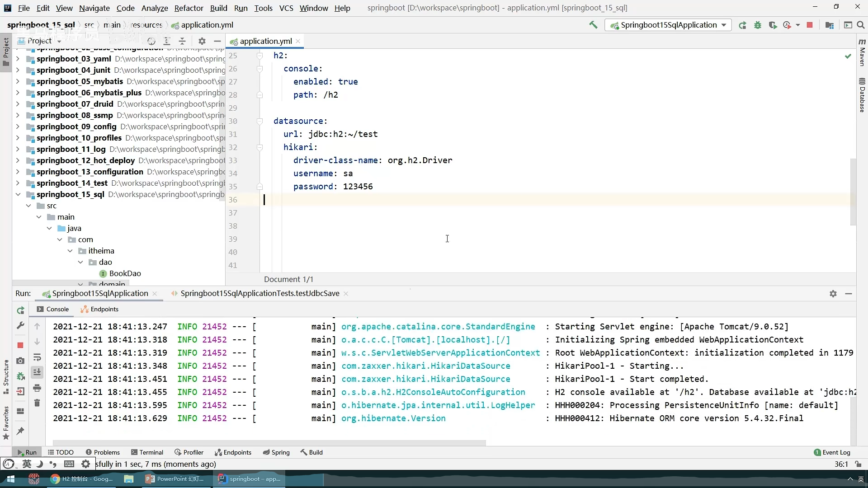
Task: Run with Coverage shield icon
Action: click(773, 25)
